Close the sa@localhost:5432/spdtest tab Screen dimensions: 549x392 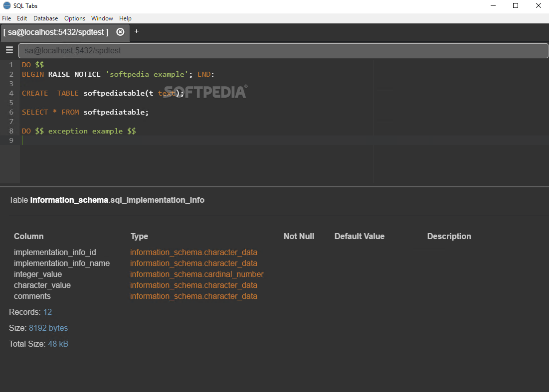120,32
